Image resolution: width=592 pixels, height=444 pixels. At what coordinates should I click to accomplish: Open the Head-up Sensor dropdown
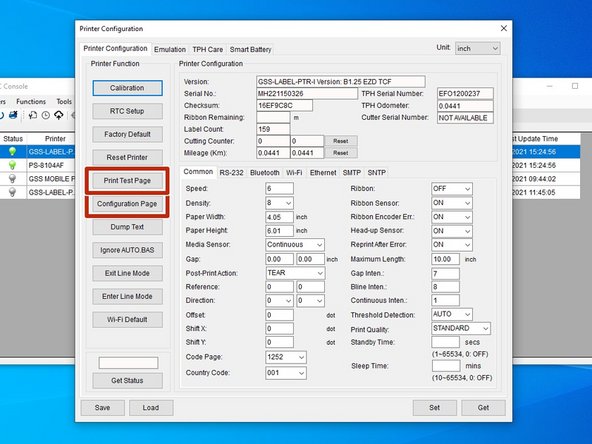click(x=452, y=231)
